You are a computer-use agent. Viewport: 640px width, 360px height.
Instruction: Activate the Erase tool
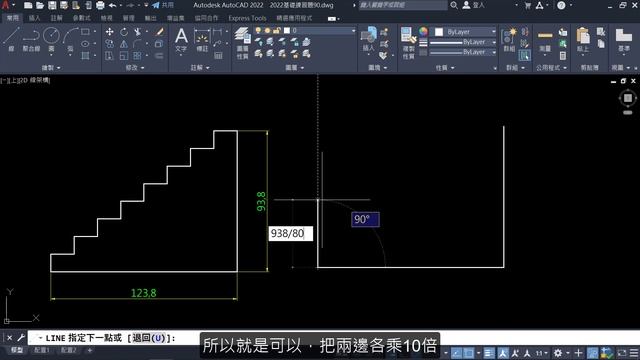pyautogui.click(x=160, y=31)
